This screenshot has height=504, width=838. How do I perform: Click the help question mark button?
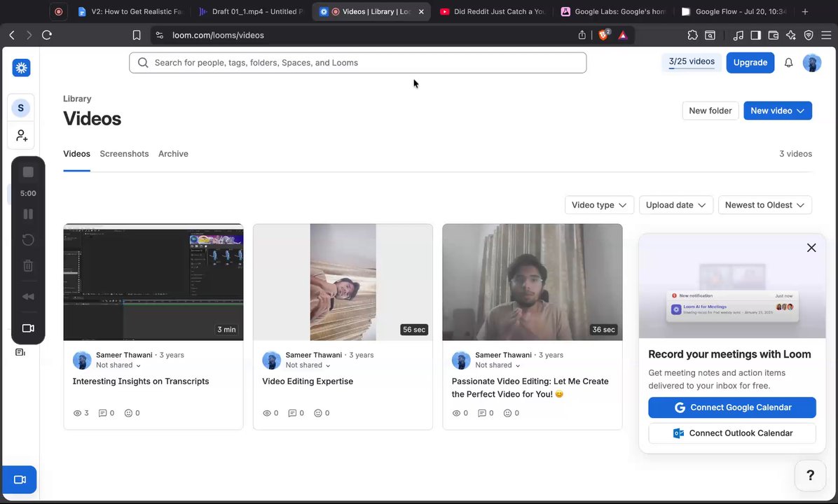click(x=810, y=475)
